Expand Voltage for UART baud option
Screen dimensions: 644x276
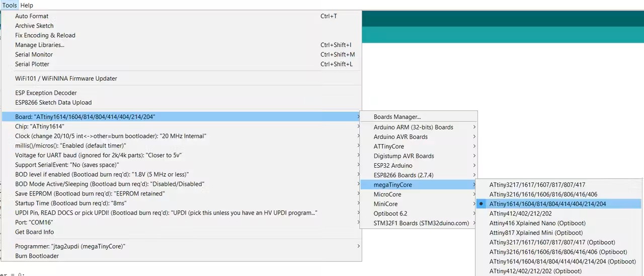point(181,155)
